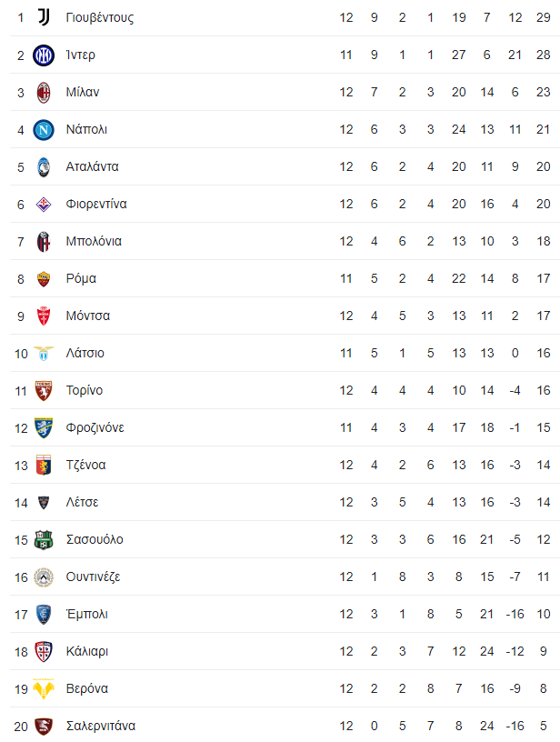Click the Roma club crest icon

[44, 279]
